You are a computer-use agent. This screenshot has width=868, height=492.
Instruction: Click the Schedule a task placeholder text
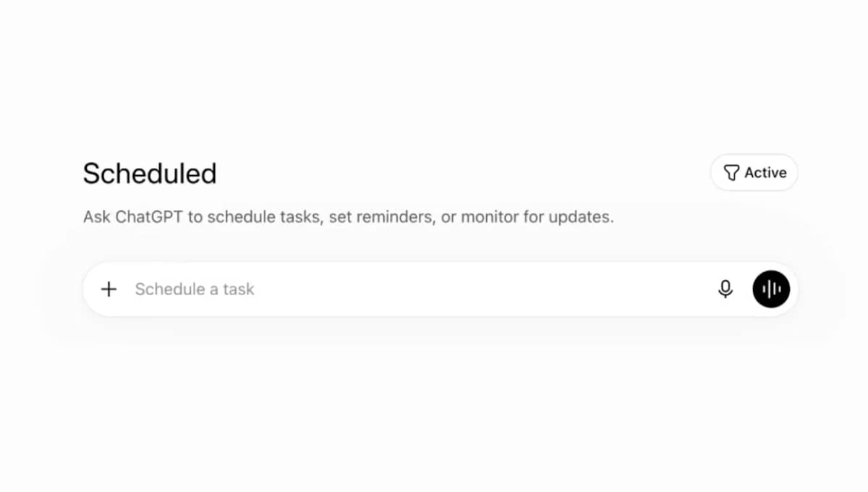pos(195,289)
